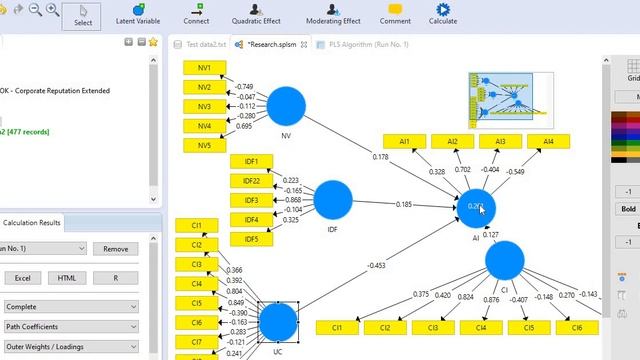Click project explorer scrollbar down arrow

153,199
